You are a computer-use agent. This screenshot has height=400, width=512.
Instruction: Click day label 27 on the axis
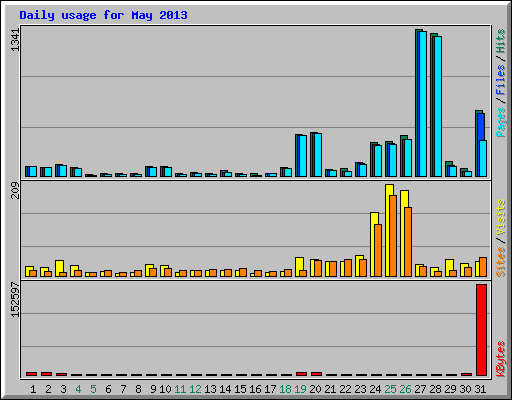click(421, 389)
